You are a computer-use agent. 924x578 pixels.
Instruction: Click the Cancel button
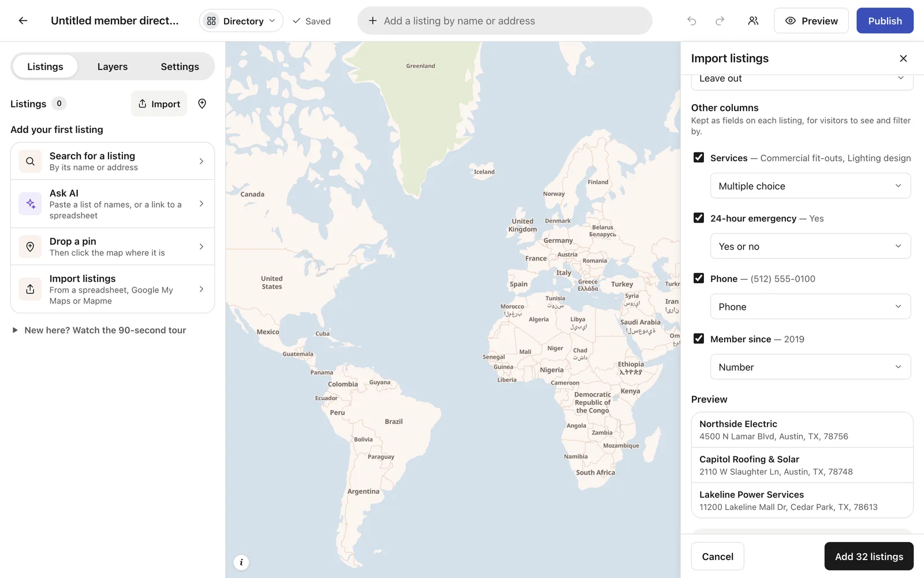(x=717, y=556)
